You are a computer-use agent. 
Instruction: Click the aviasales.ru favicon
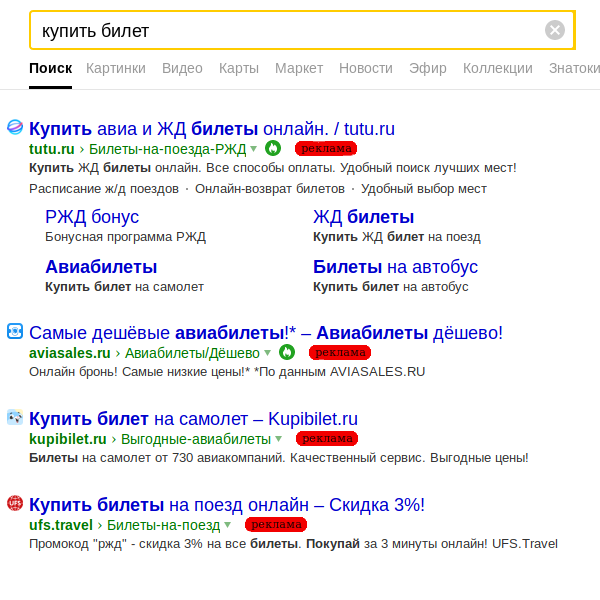pos(15,331)
